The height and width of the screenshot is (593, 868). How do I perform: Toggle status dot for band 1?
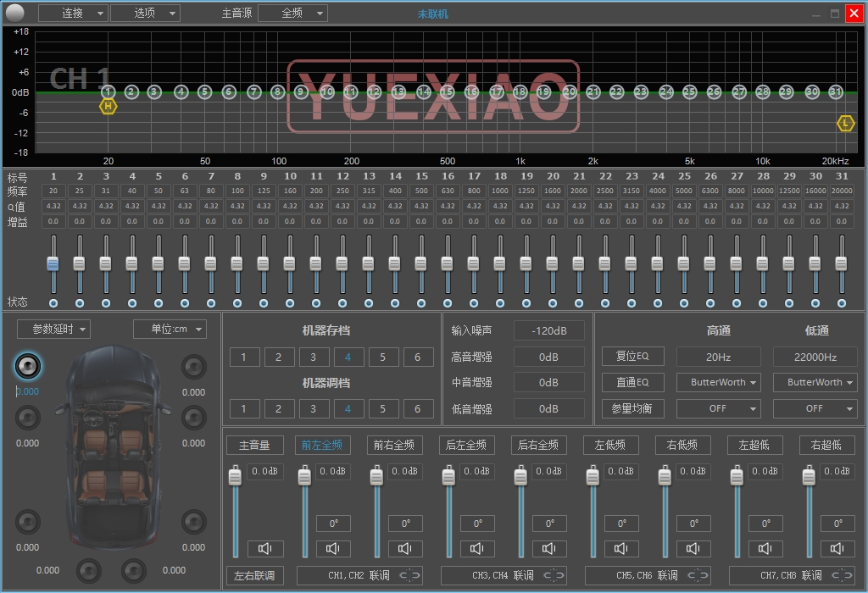coord(53,303)
